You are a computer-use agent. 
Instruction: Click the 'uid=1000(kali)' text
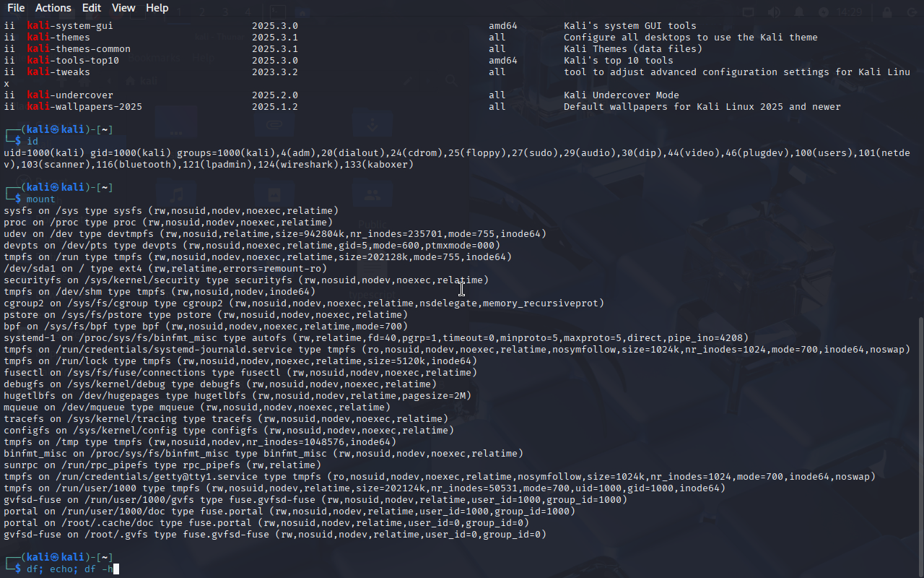44,153
